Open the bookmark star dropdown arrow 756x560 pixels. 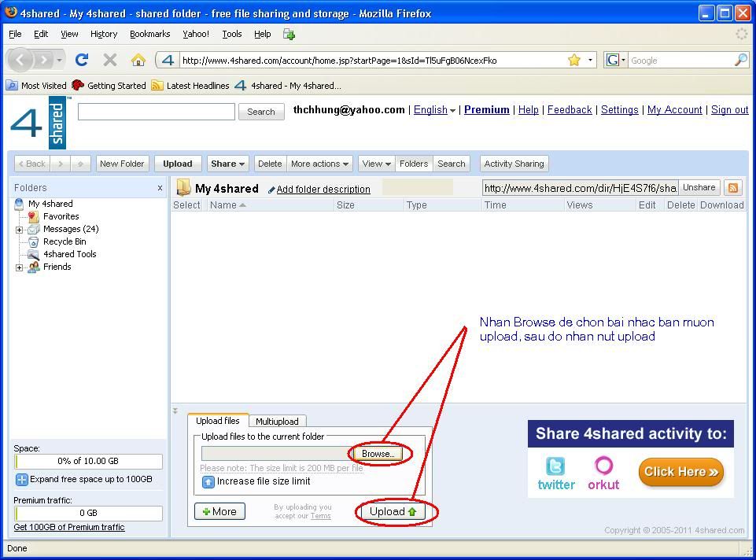(x=590, y=61)
